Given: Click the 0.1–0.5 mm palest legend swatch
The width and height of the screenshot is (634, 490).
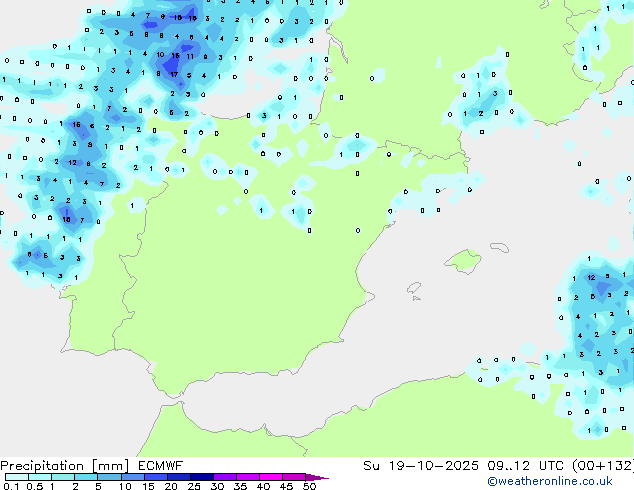Looking at the screenshot, I should click(17, 477).
